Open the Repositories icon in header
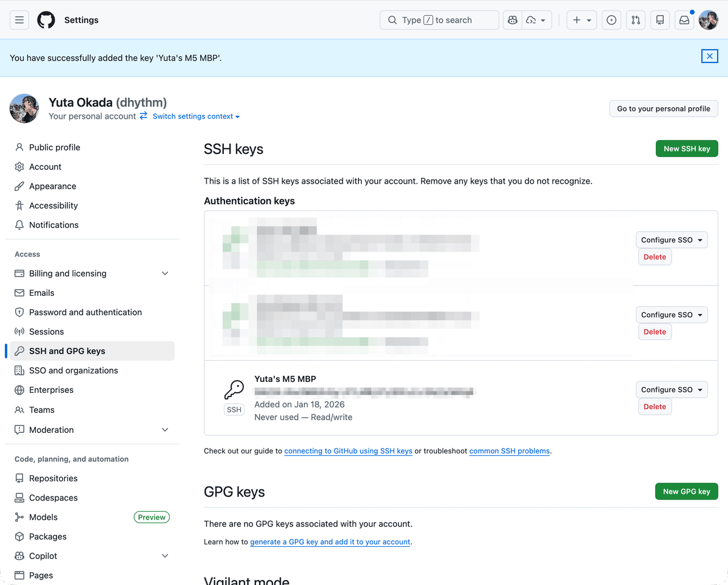Screen dimensions: 728x585 pos(659,20)
